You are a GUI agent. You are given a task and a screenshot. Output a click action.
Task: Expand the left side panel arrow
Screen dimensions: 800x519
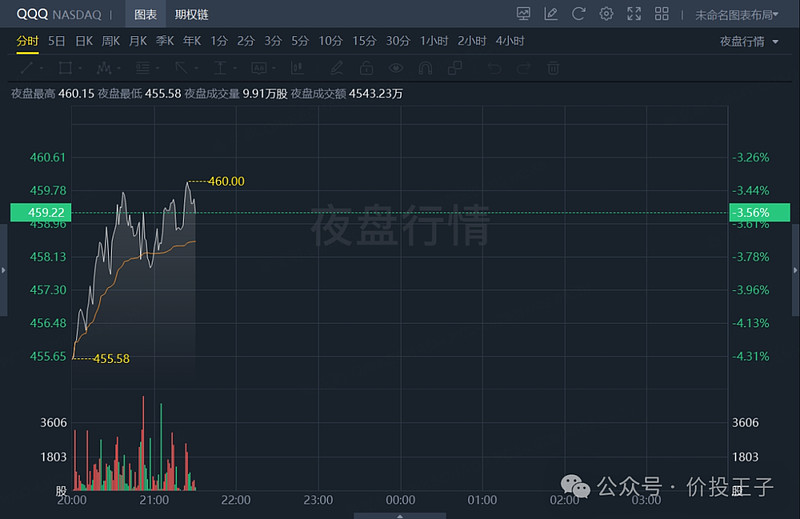coord(3,270)
